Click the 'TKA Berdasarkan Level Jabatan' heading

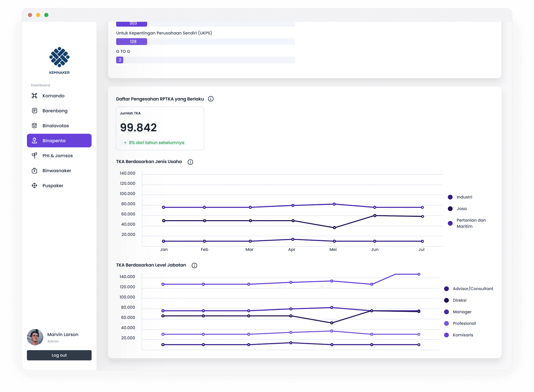[x=151, y=265]
